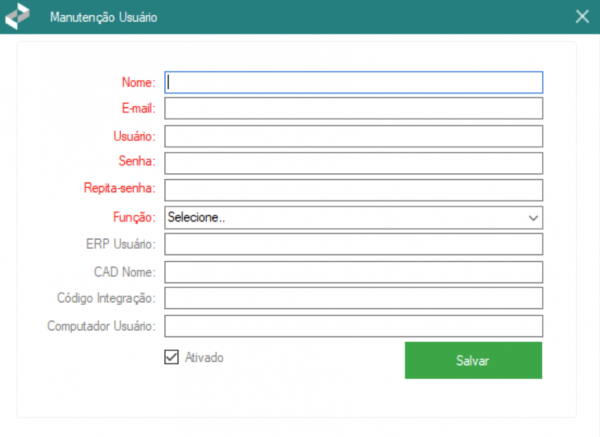600x437 pixels.
Task: Click the Senha password field
Action: (x=354, y=163)
